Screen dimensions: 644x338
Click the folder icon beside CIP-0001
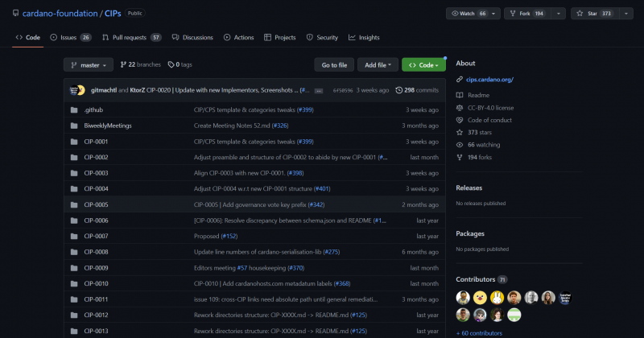click(x=73, y=142)
